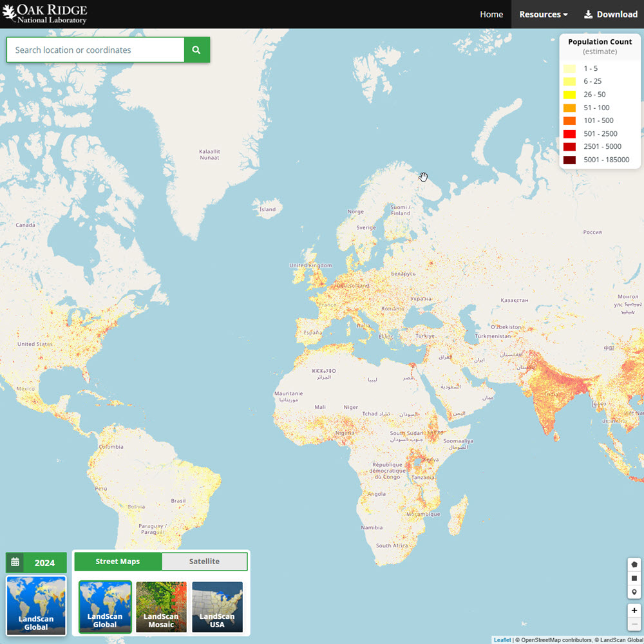The width and height of the screenshot is (644, 644).
Task: Switch to Street Maps base layer
Action: pos(118,562)
